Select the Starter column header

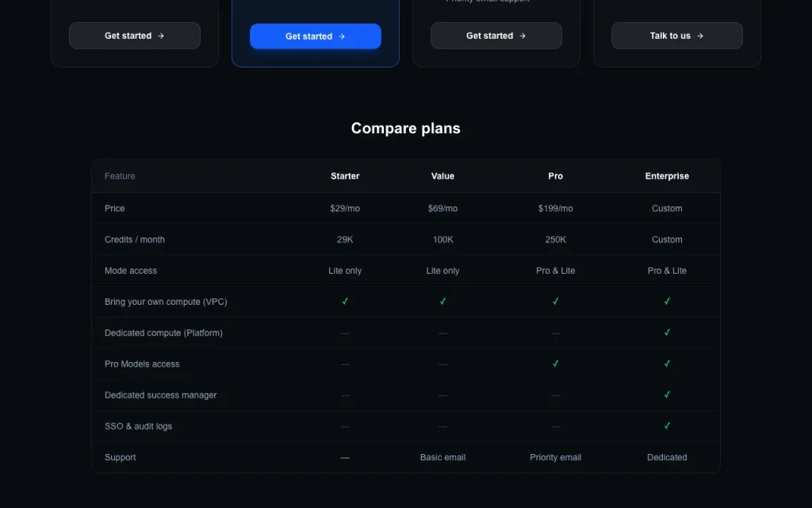345,176
